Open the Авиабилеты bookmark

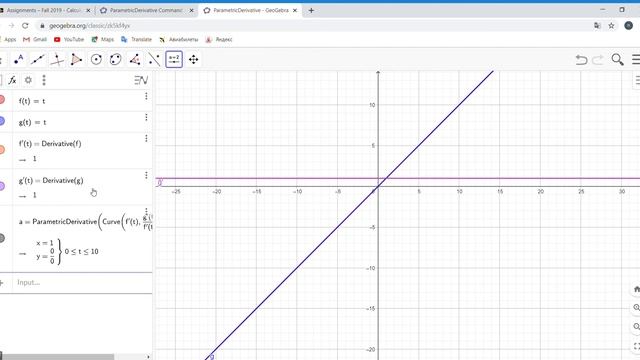click(x=179, y=40)
